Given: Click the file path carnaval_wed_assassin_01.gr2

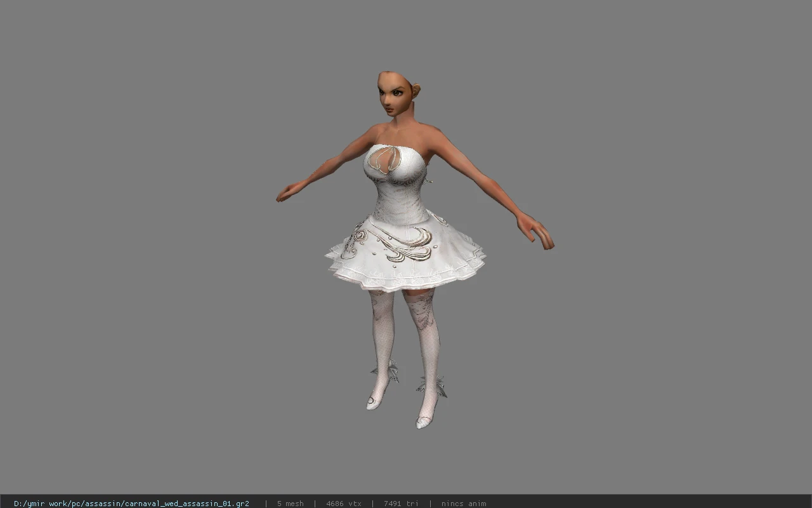Looking at the screenshot, I should pos(131,504).
